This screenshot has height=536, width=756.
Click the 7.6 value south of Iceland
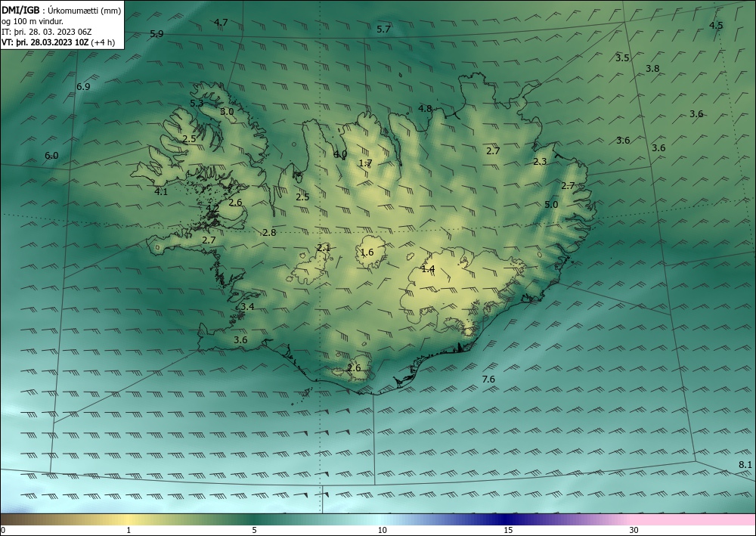pos(488,380)
